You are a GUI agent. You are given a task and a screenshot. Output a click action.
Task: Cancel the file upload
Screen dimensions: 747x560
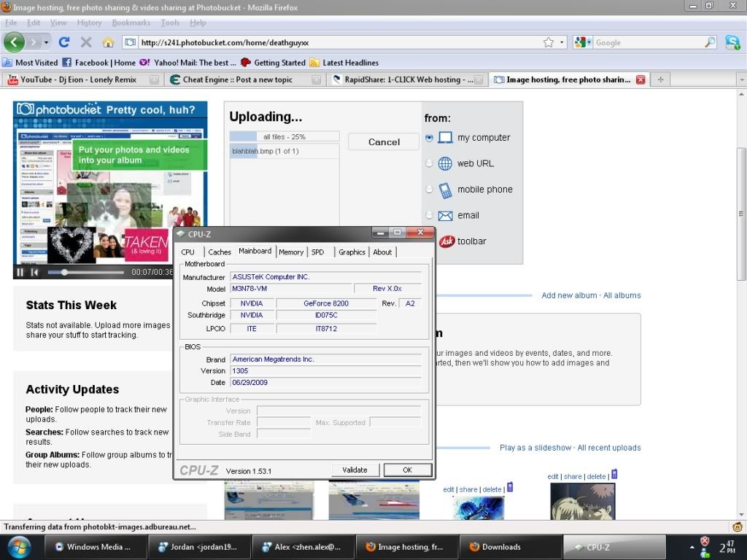384,142
